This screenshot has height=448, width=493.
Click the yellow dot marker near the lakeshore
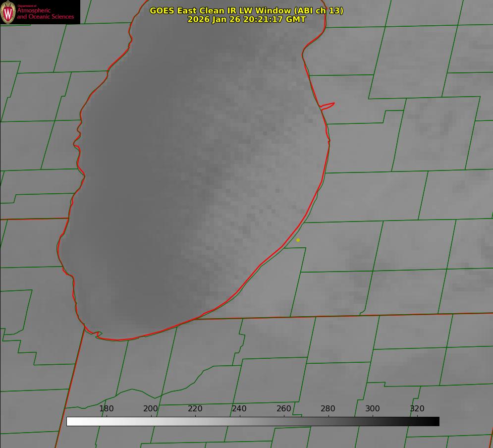coord(298,240)
